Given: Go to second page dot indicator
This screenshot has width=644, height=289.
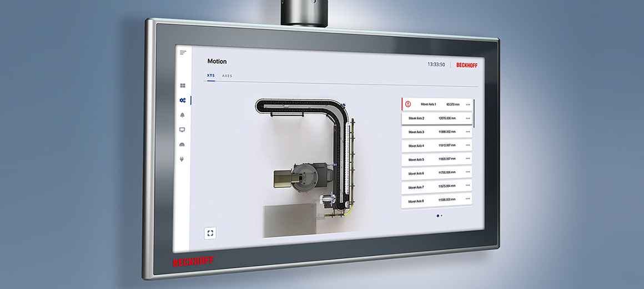Looking at the screenshot, I should pos(442,215).
